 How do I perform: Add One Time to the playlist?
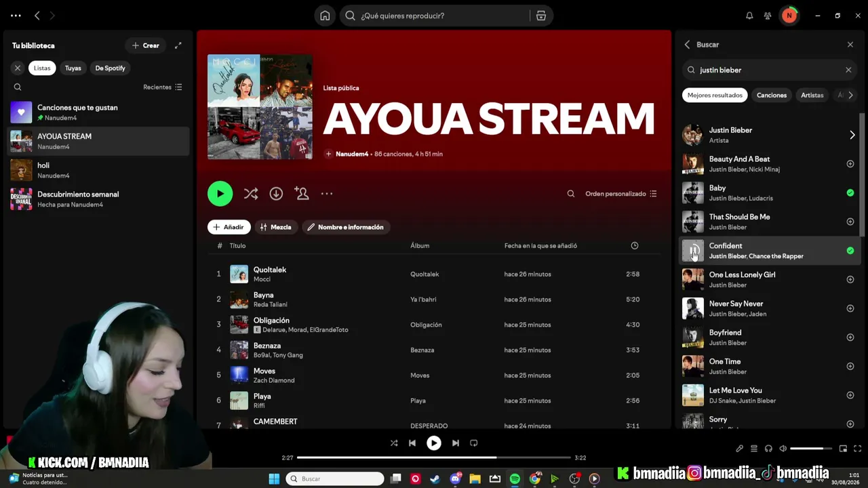pos(850,366)
